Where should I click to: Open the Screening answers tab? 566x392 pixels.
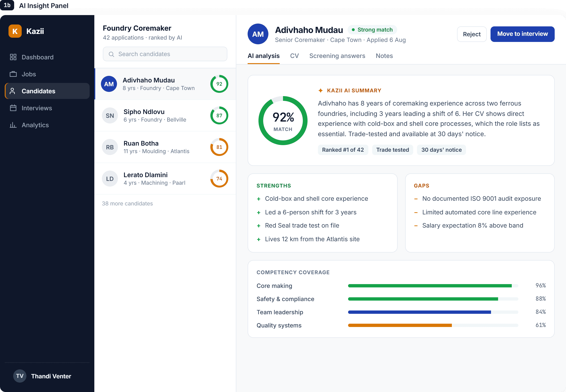click(337, 56)
